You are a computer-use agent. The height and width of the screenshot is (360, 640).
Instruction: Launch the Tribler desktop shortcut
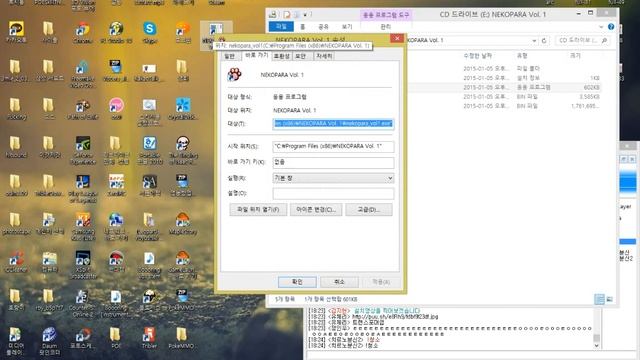(x=149, y=338)
